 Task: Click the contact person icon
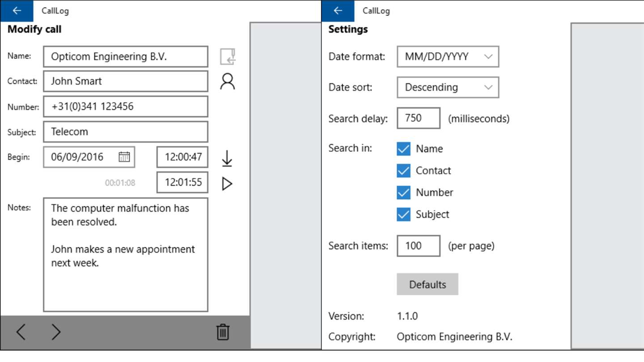pos(227,82)
